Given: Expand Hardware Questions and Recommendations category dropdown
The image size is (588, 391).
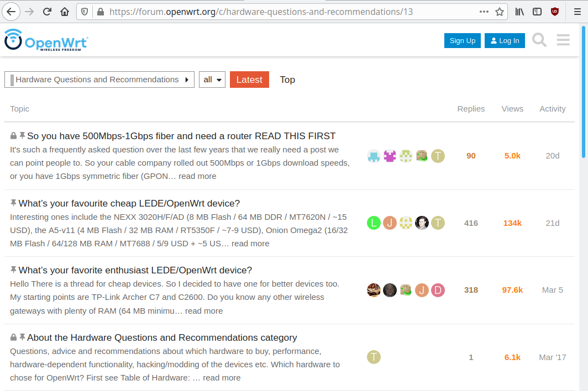Looking at the screenshot, I should pos(99,80).
